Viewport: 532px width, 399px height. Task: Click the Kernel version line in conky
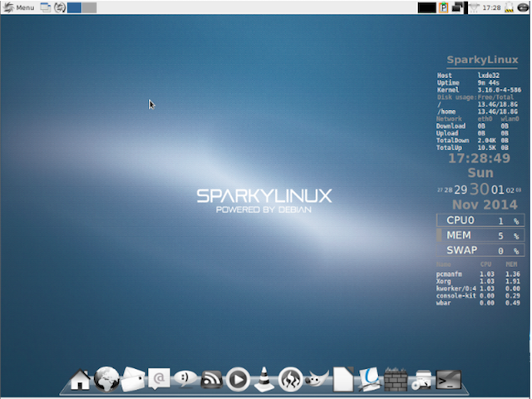point(479,90)
